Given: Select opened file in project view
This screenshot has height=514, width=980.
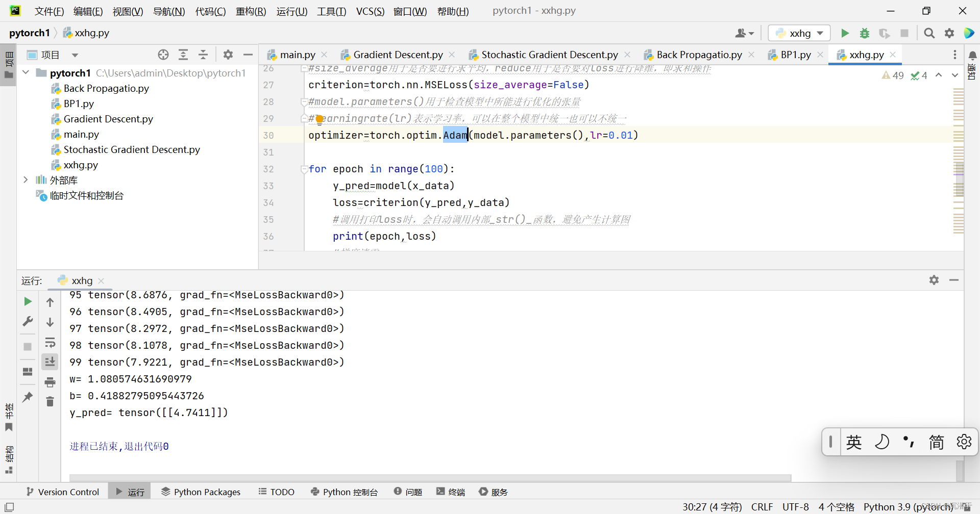Looking at the screenshot, I should coord(163,54).
